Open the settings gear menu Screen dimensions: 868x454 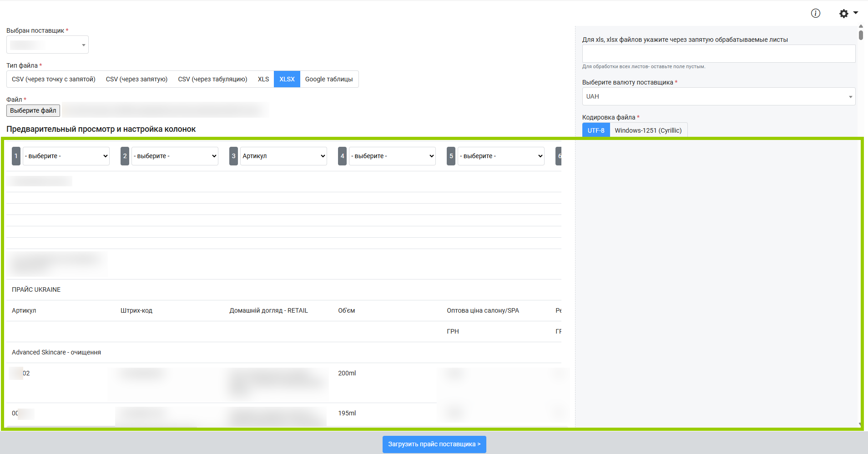[848, 13]
